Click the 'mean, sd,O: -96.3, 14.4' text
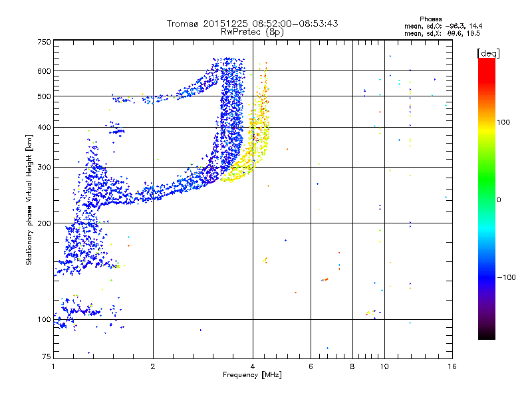 pos(443,26)
